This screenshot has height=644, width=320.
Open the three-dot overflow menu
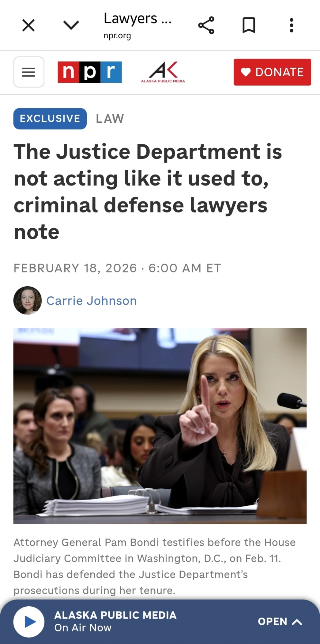291,25
